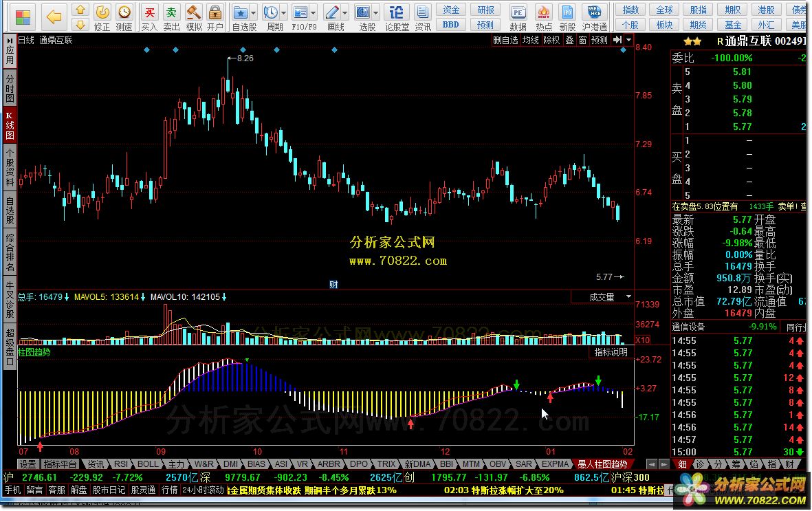Click the yellow up arrow button
812x511 pixels.
[80, 10]
